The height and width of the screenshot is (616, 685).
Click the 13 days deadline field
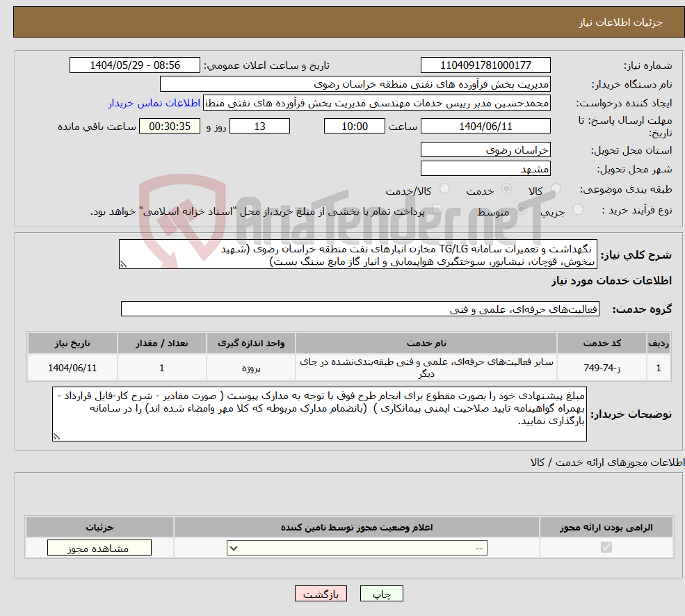(259, 126)
